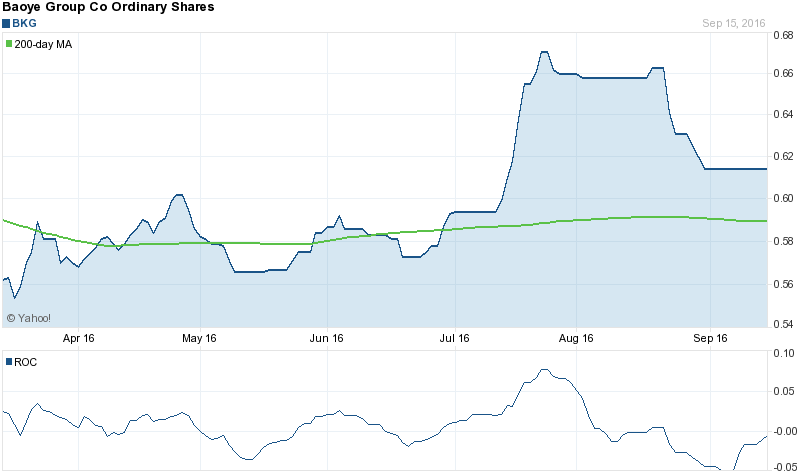Click the BKG ticker label
Screen dimensions: 800x475
coord(24,23)
